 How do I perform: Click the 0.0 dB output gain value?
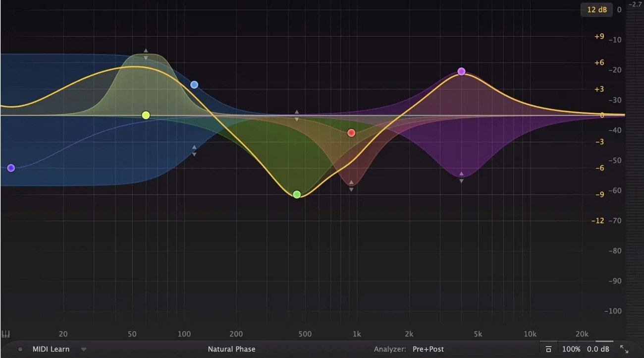(x=598, y=349)
